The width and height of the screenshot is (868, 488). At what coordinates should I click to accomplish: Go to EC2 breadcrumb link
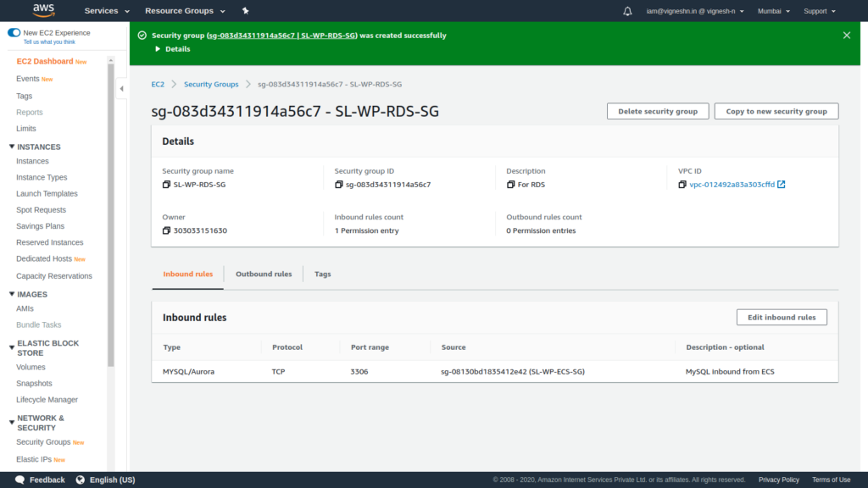[x=158, y=84]
